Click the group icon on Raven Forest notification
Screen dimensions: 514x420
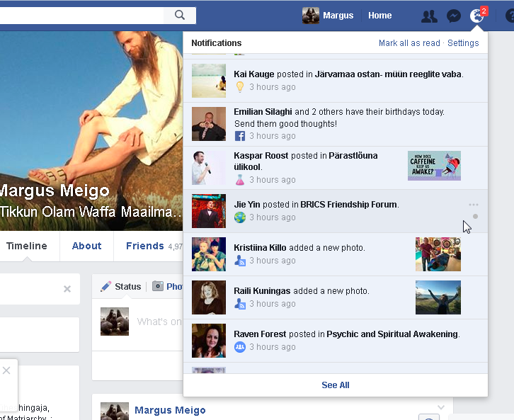tap(240, 347)
